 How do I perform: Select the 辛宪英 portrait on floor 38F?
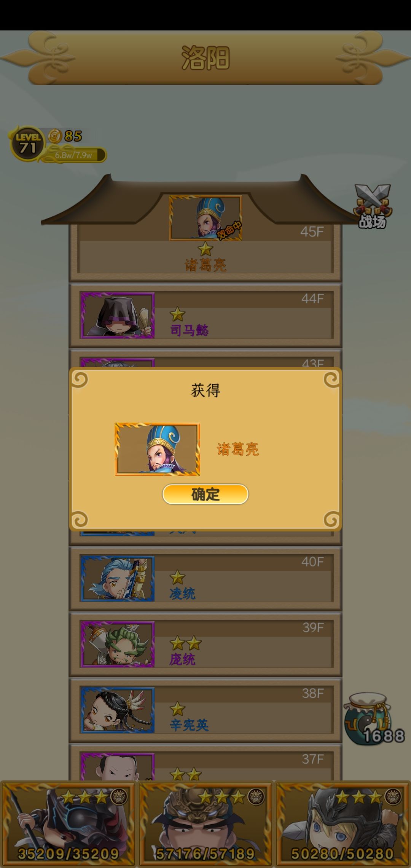[x=118, y=710]
